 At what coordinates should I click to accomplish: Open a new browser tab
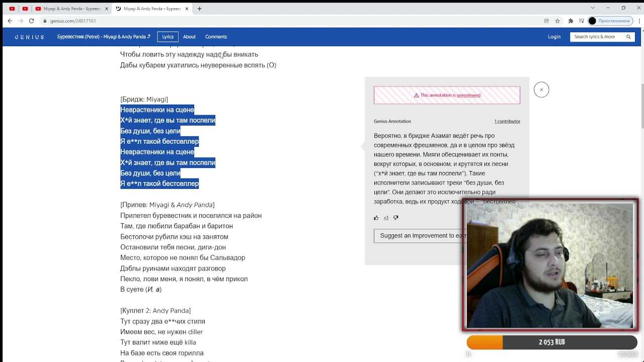(199, 9)
